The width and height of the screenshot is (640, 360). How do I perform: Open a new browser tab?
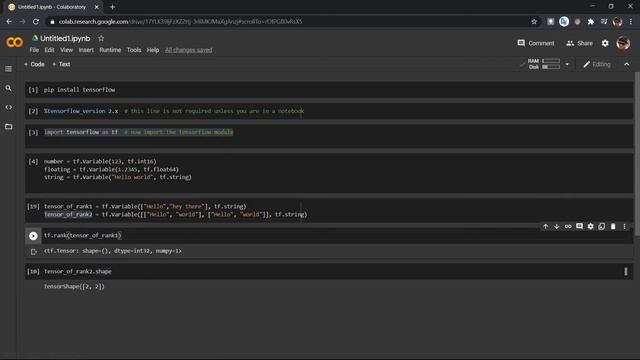coord(112,7)
